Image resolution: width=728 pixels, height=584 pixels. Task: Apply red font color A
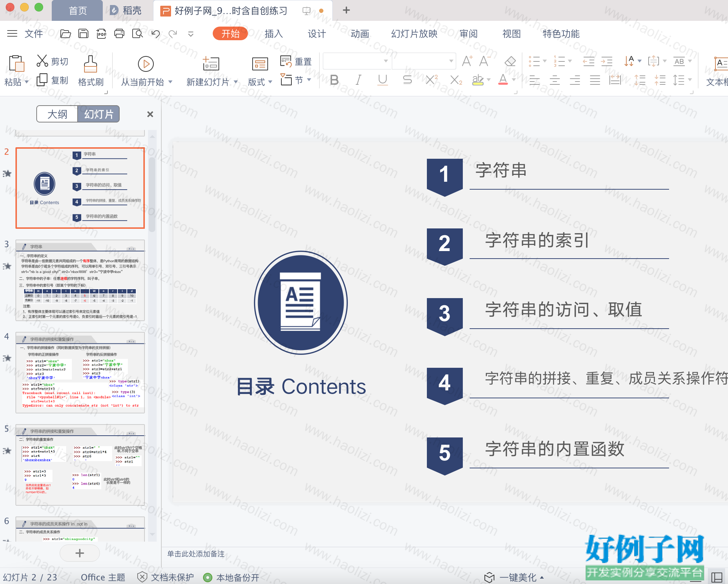[x=503, y=80]
